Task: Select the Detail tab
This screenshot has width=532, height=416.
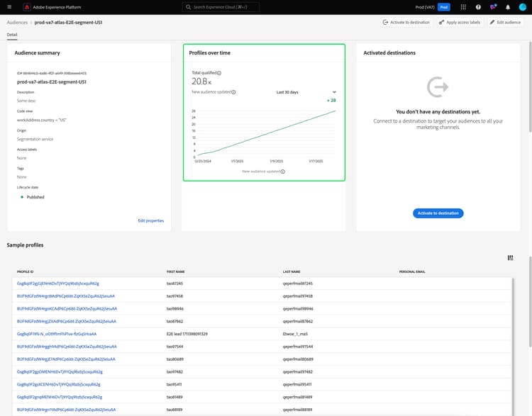Action: click(12, 35)
